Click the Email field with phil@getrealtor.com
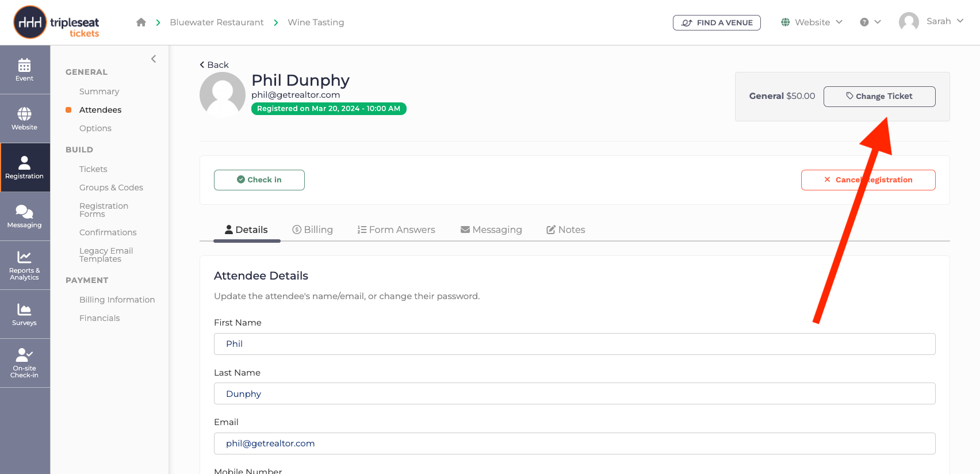980x474 pixels. point(575,444)
